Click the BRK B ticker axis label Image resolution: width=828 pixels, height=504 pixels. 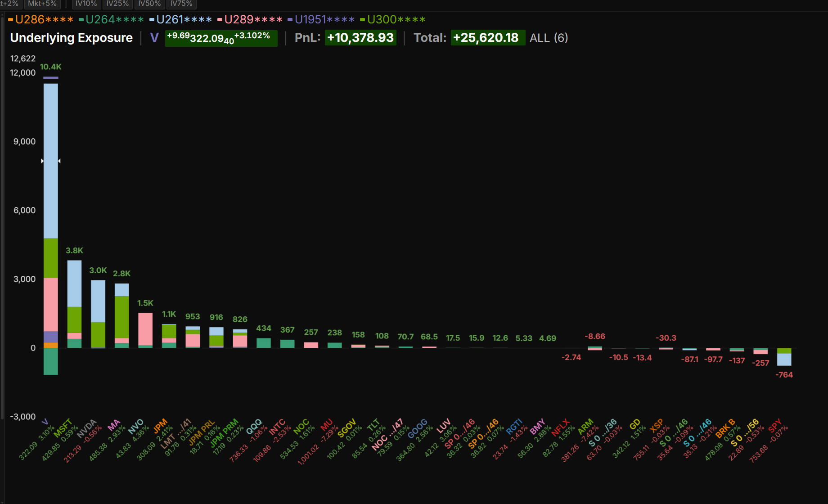pos(725,428)
